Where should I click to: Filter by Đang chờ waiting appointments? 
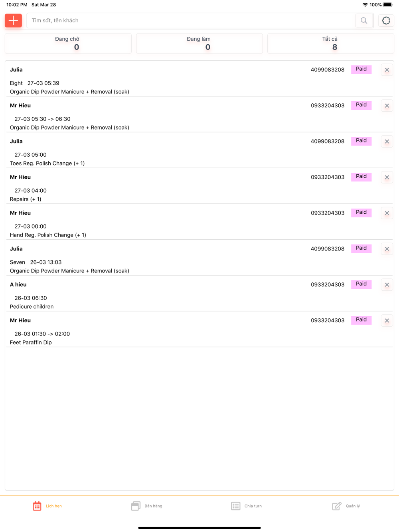tap(68, 43)
